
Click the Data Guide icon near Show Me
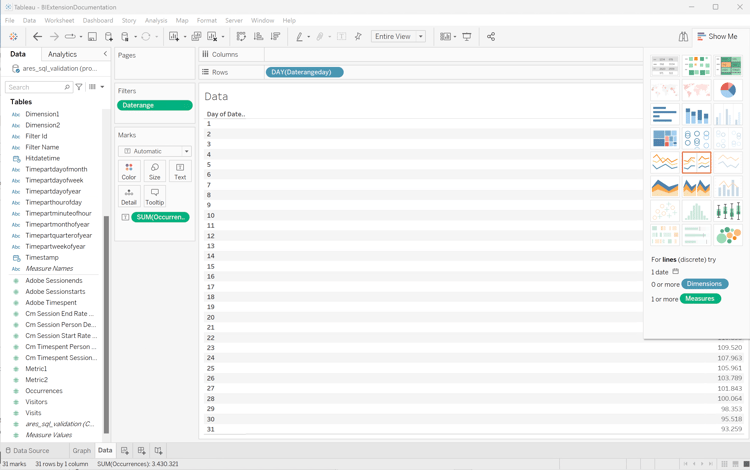click(x=683, y=37)
